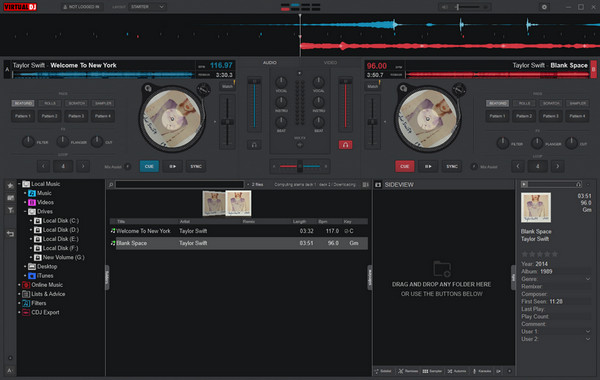Screen dimensions: 600x380
Task: Select left deck ROLLS pads tab
Action: point(50,103)
